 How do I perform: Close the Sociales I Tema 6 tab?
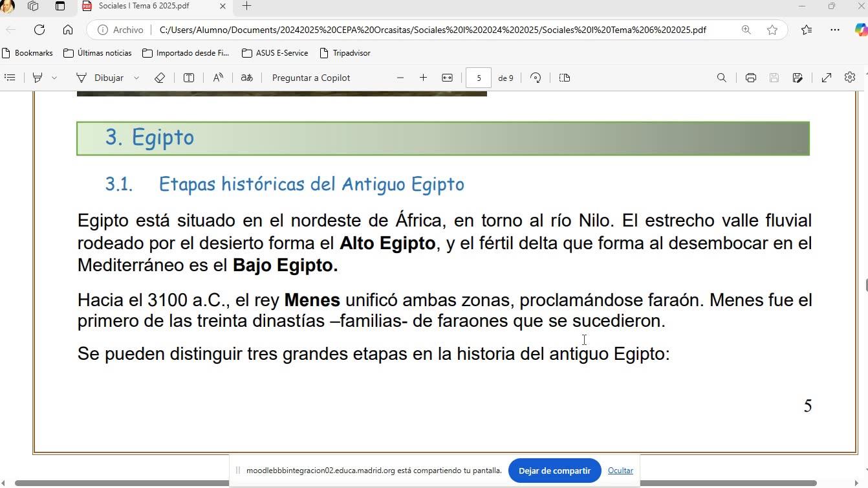click(223, 6)
